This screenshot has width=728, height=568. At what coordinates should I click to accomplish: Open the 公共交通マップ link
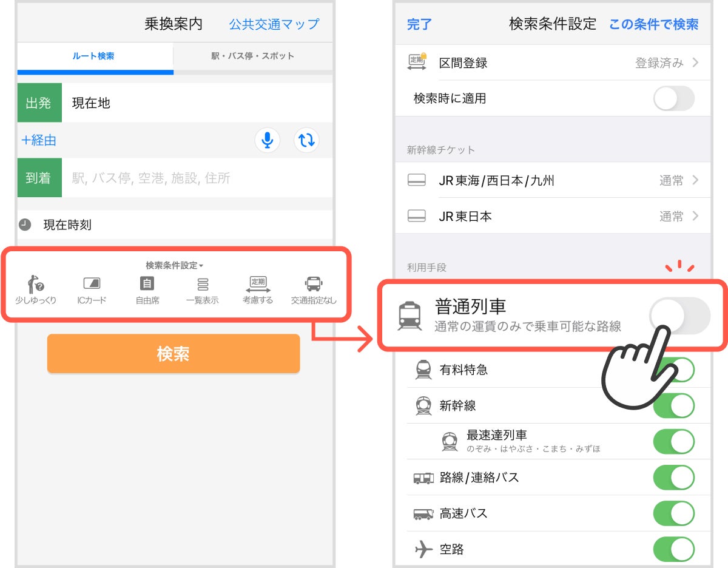coord(274,24)
